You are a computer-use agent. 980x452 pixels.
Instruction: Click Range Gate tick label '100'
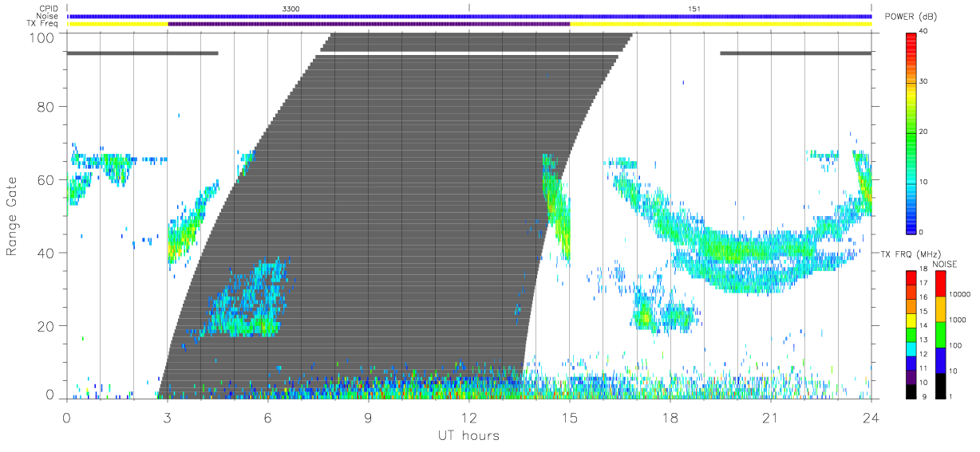point(40,37)
